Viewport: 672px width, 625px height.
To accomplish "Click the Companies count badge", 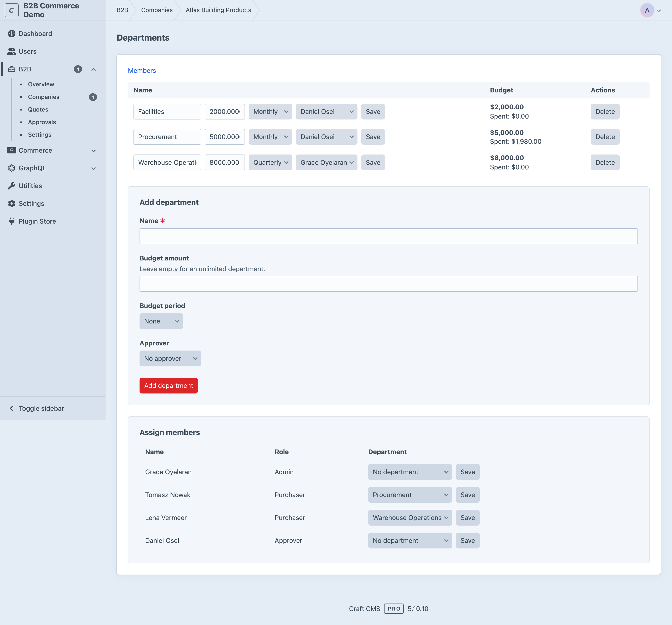I will pyautogui.click(x=93, y=97).
